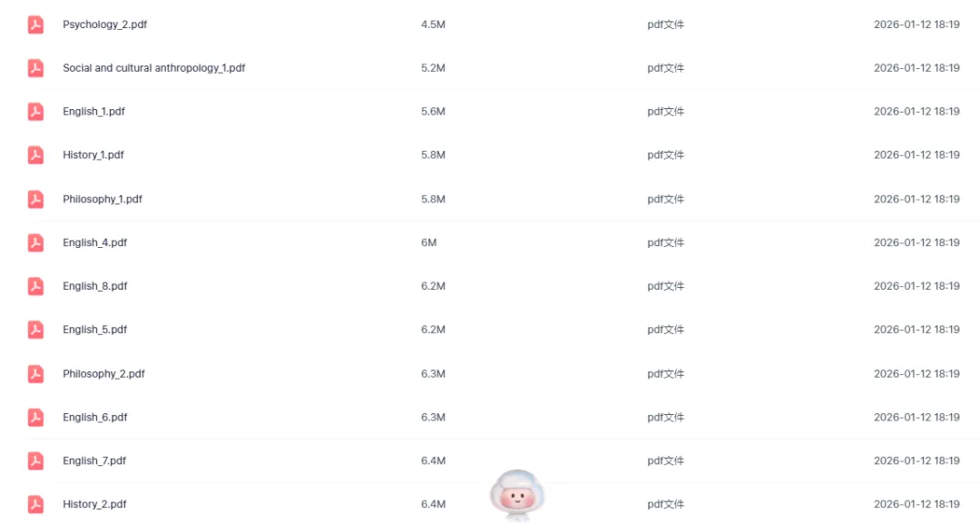Open the English_6.pdf file

pyautogui.click(x=95, y=417)
